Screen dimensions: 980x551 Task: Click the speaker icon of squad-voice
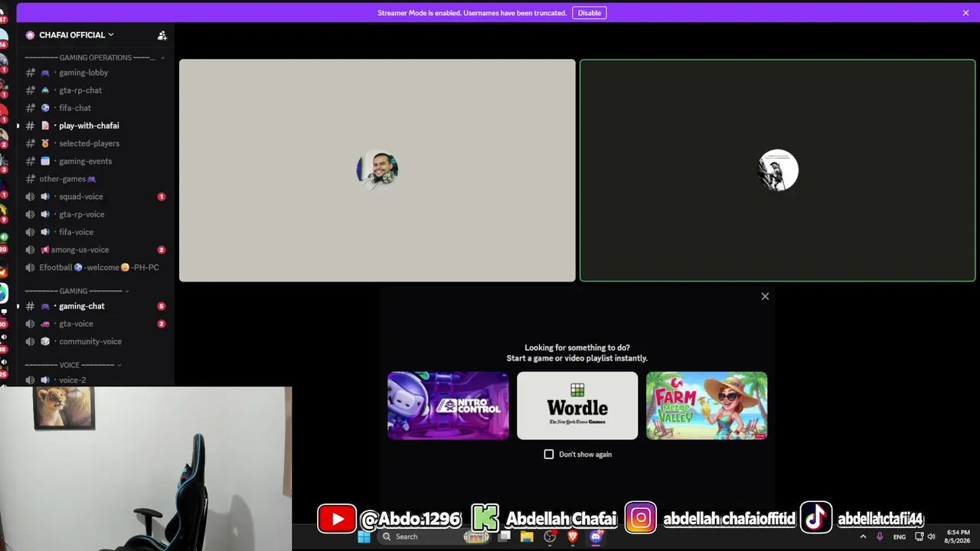(30, 197)
